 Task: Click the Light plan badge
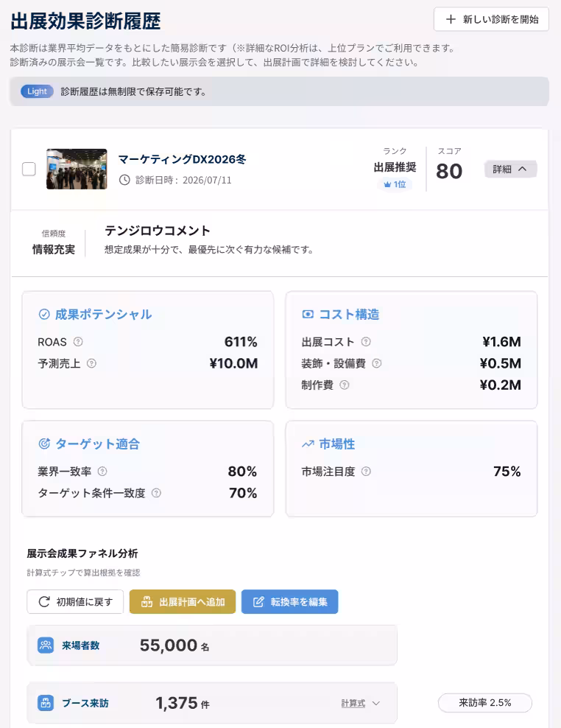pyautogui.click(x=37, y=91)
